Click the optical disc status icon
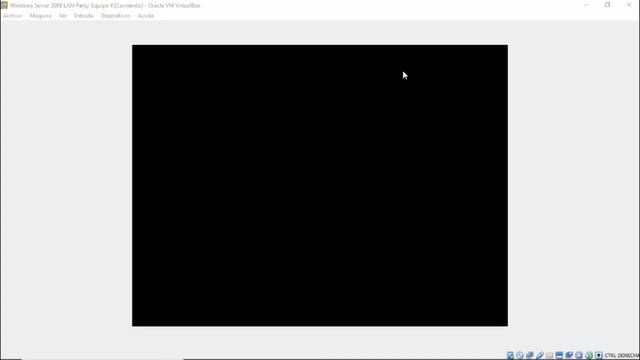 coord(520,356)
